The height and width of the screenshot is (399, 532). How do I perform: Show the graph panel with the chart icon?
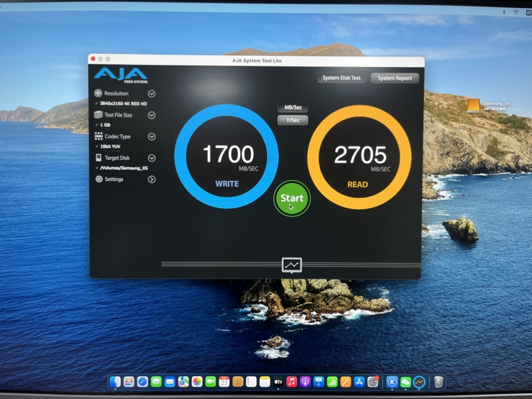[292, 265]
